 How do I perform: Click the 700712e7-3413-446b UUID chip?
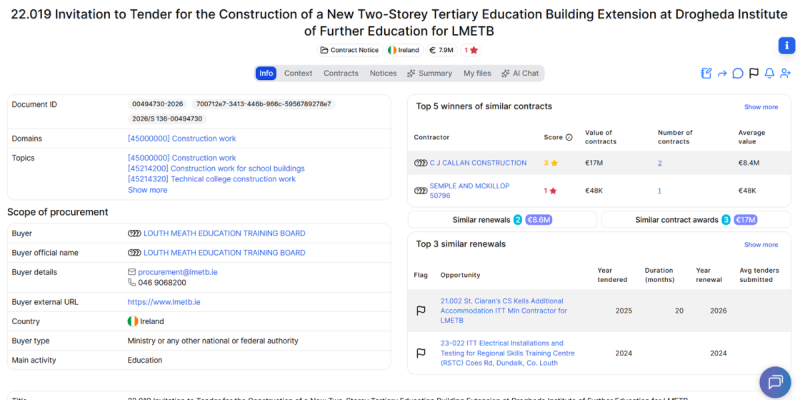click(x=263, y=104)
